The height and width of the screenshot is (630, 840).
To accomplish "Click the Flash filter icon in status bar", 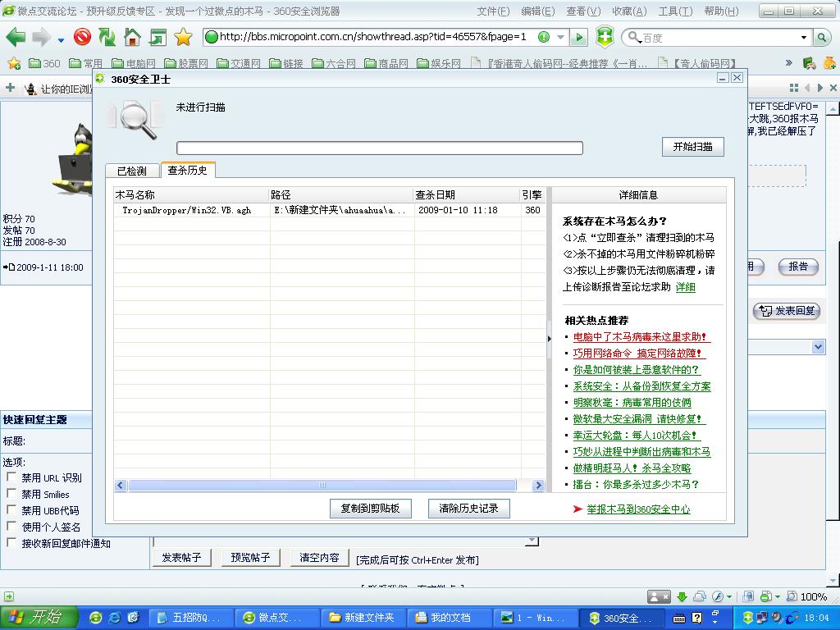I will (719, 596).
